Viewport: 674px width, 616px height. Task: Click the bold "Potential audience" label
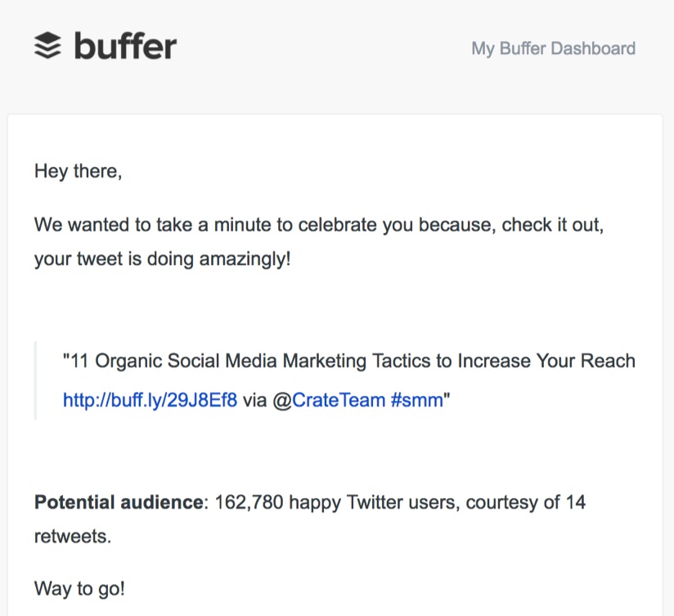[x=119, y=502]
